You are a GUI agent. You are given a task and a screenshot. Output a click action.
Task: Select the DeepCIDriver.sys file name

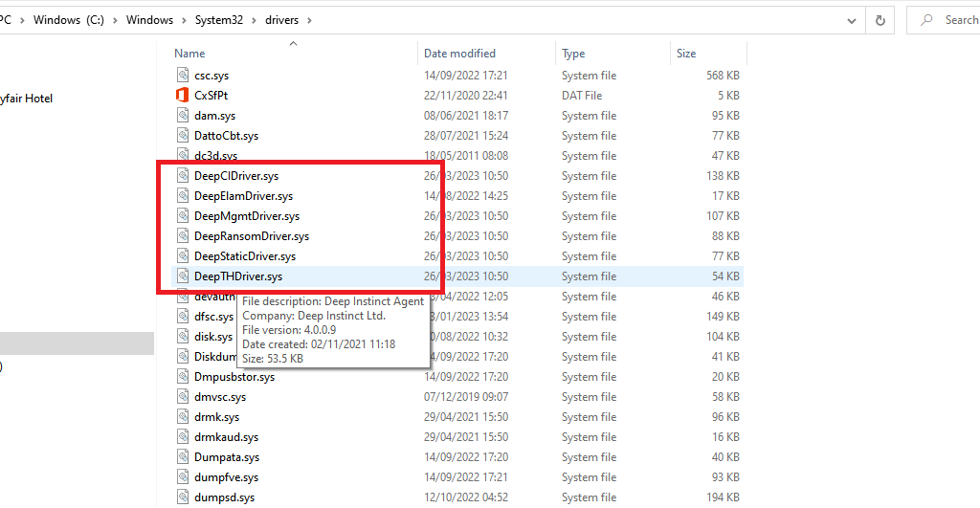click(x=236, y=176)
